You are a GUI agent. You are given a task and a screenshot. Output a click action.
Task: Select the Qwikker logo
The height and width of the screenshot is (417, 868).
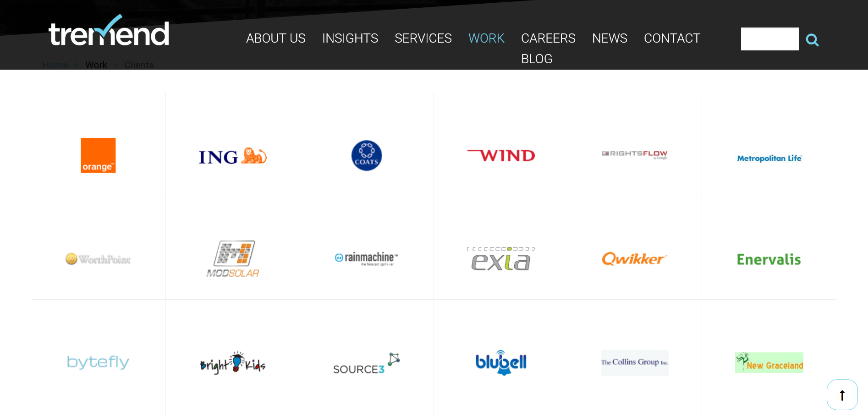click(634, 259)
